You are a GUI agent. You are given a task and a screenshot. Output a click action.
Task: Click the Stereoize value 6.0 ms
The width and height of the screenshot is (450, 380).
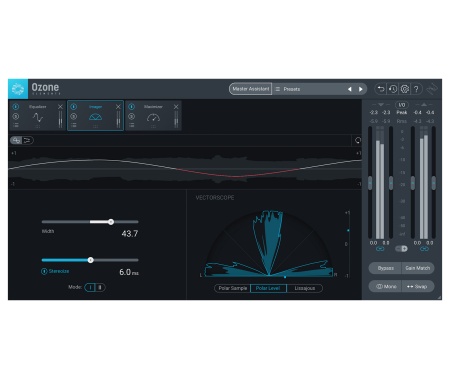pyautogui.click(x=129, y=272)
